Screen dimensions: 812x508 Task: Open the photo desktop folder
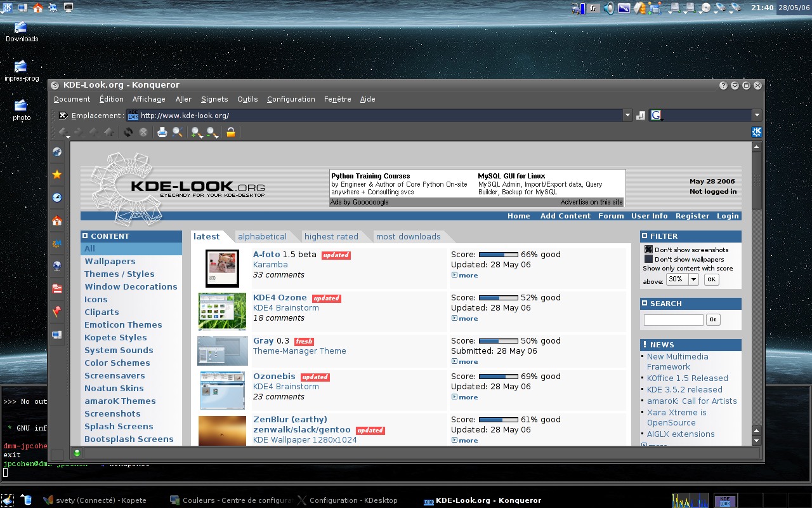click(x=22, y=110)
